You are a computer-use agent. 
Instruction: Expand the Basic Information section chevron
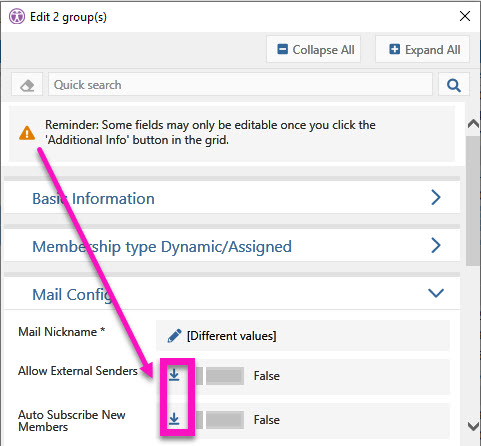click(436, 198)
